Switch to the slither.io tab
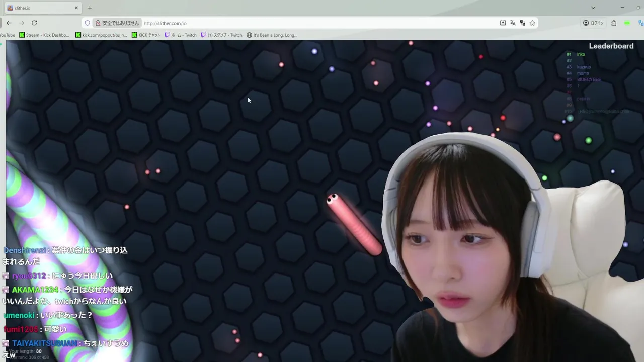 coord(42,8)
